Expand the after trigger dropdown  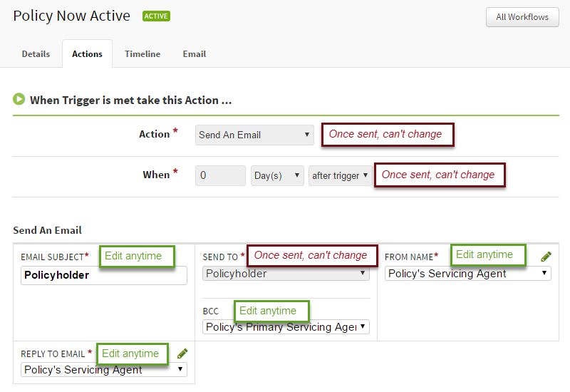coord(341,175)
